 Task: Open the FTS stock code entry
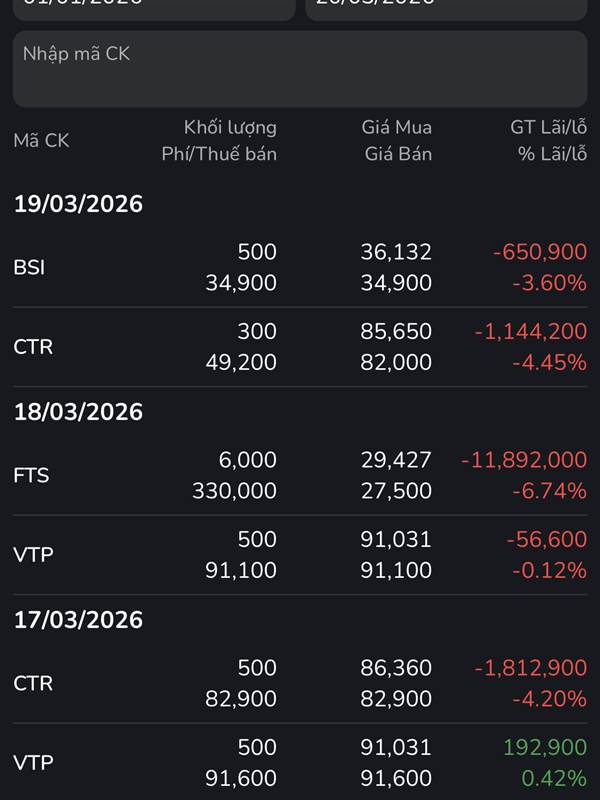click(31, 475)
